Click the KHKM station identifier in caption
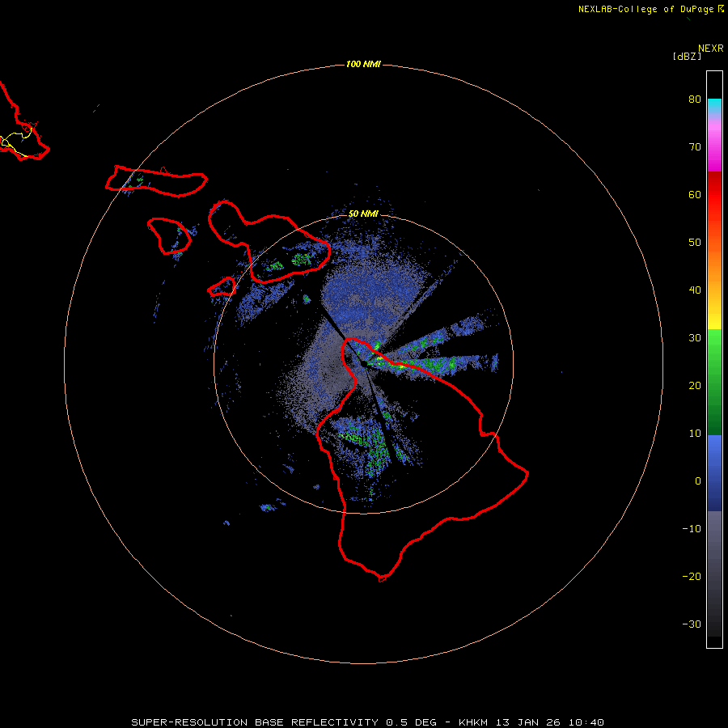The image size is (728, 728). (475, 722)
